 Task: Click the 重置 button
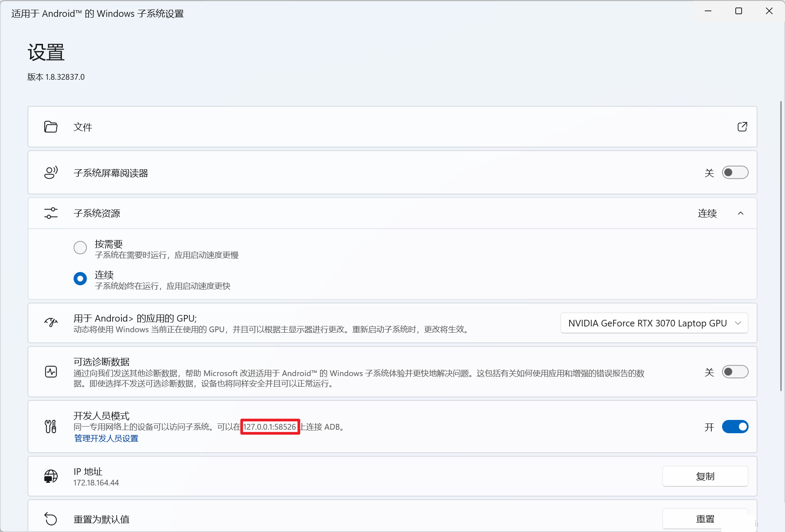[x=705, y=519]
